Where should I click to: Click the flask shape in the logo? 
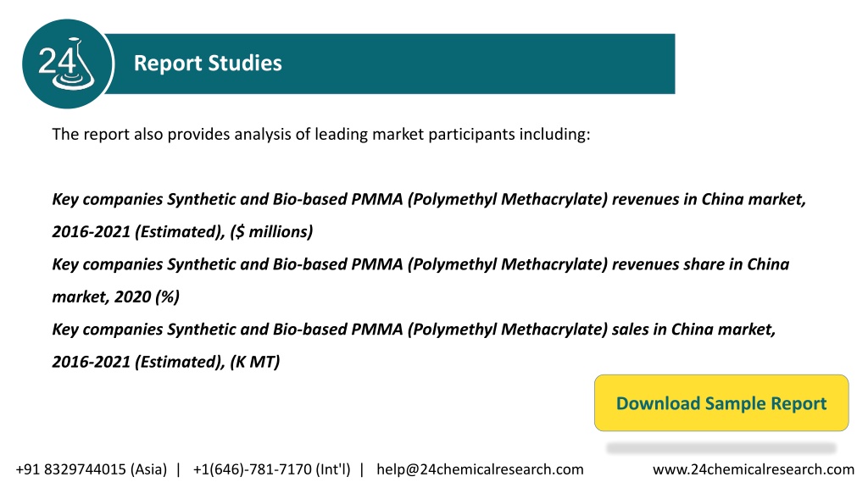(x=75, y=64)
